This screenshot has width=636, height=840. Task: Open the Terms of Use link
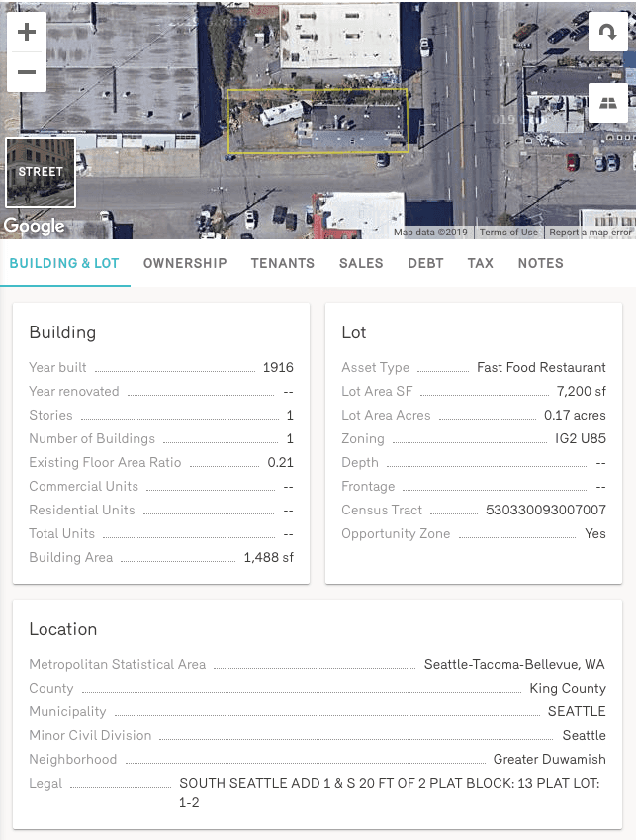pyautogui.click(x=508, y=233)
